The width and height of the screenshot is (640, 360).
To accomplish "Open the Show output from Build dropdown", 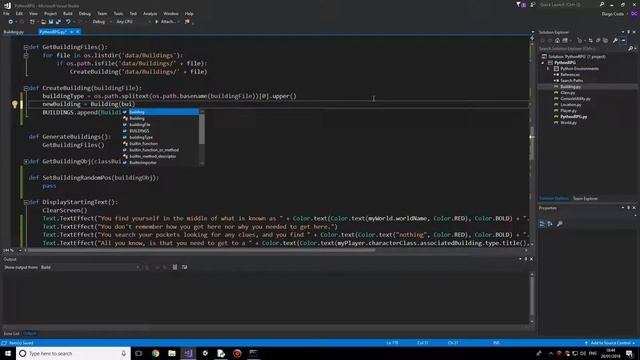I will point(89,267).
